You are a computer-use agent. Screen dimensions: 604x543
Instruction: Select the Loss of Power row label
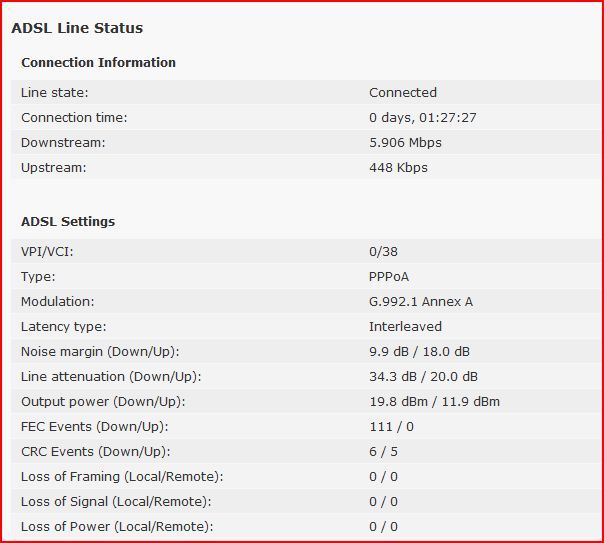pos(117,527)
